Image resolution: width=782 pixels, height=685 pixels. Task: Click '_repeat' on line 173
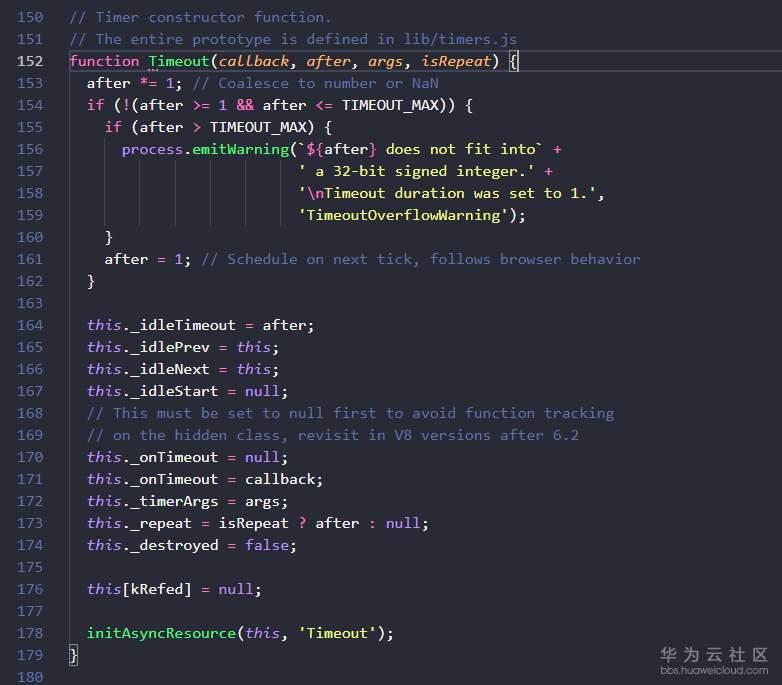[161, 523]
